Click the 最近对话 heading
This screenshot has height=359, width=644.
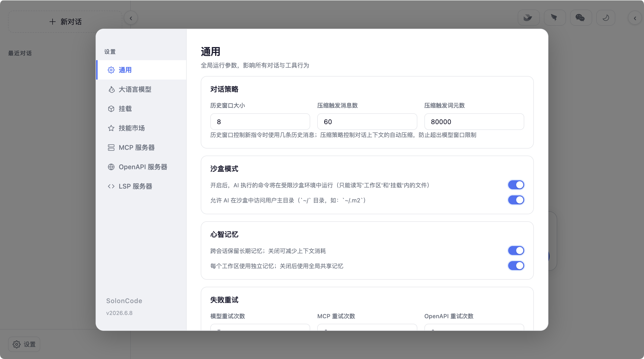click(20, 53)
